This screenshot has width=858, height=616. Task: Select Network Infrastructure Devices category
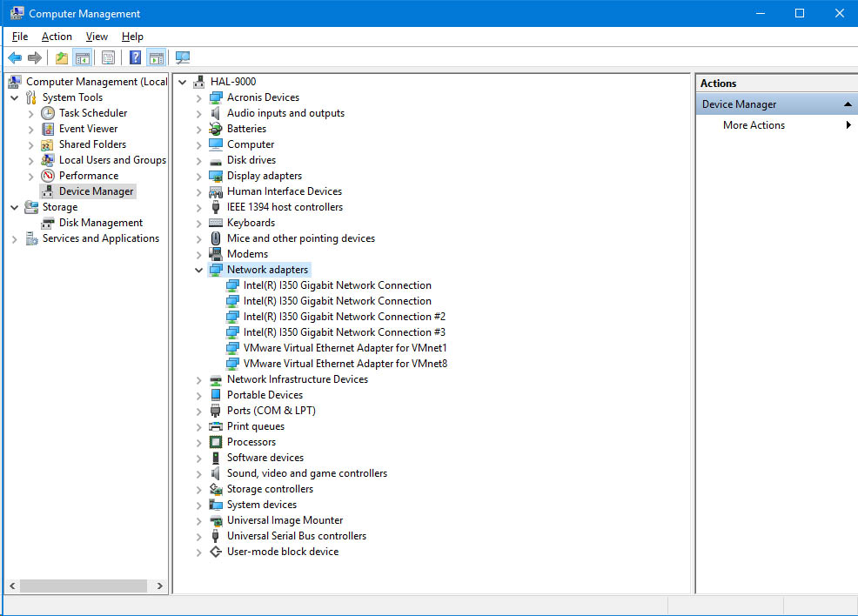[297, 379]
